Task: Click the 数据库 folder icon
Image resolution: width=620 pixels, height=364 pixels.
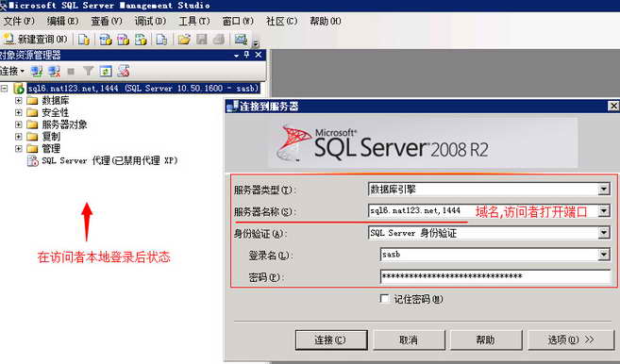Action: 32,100
